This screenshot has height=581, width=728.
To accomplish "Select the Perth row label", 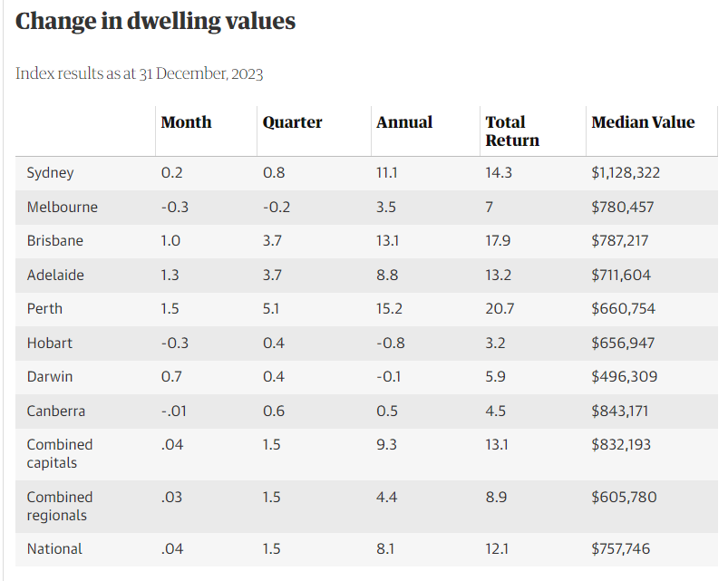I will click(x=44, y=309).
